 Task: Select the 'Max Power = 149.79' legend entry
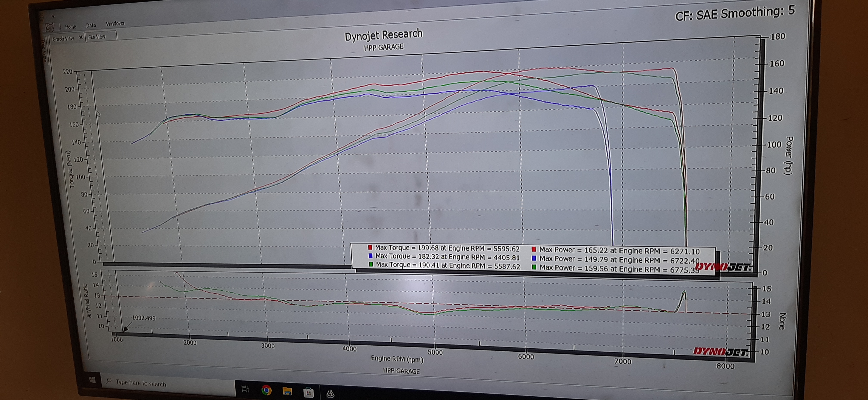click(619, 260)
